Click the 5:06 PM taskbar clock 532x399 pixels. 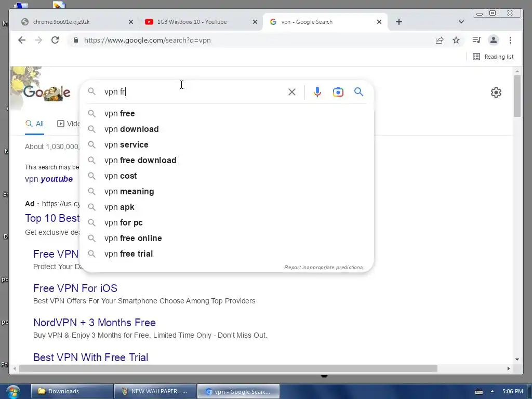pyautogui.click(x=513, y=391)
